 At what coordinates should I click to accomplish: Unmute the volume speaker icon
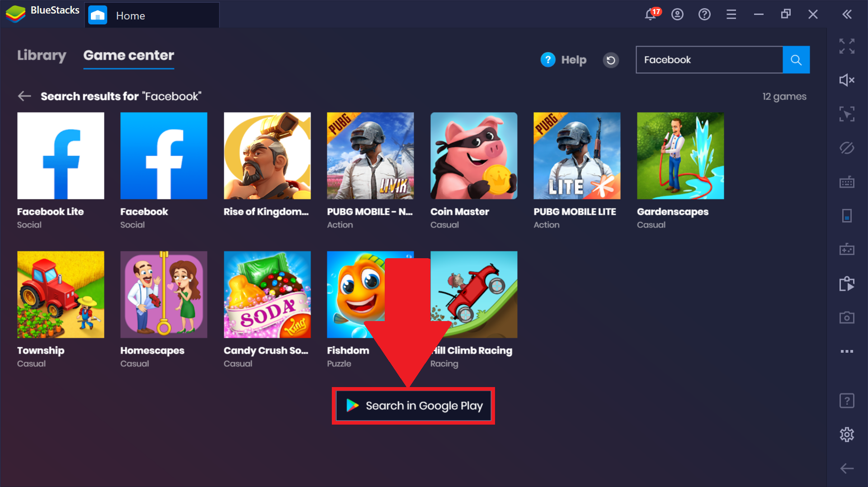[847, 80]
